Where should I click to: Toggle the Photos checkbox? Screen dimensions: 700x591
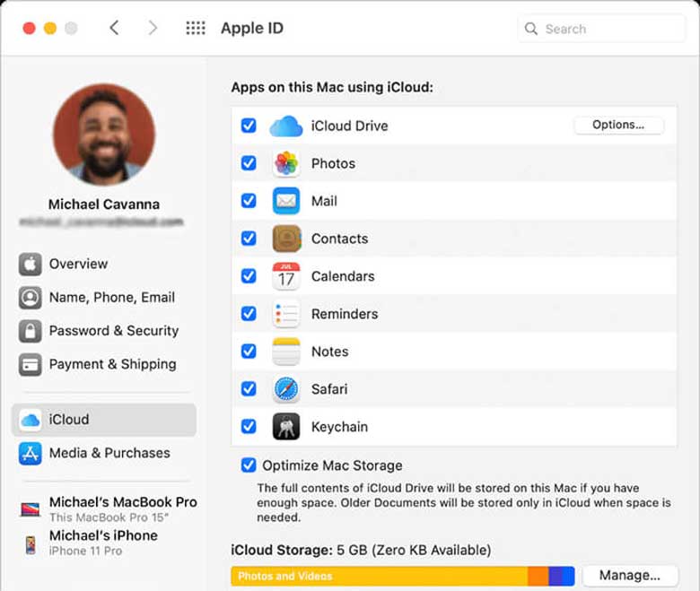tap(249, 163)
